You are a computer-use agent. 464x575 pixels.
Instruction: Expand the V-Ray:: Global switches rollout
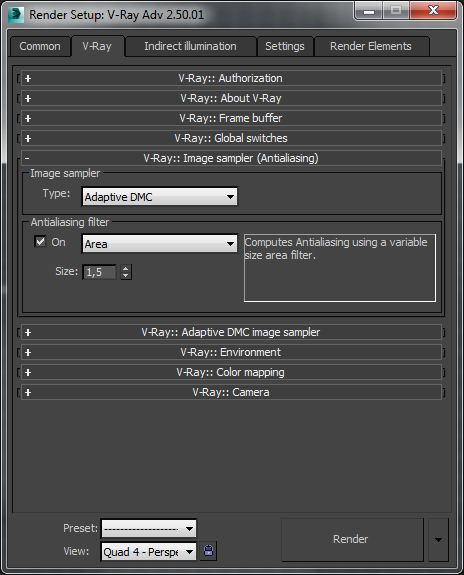click(x=231, y=138)
